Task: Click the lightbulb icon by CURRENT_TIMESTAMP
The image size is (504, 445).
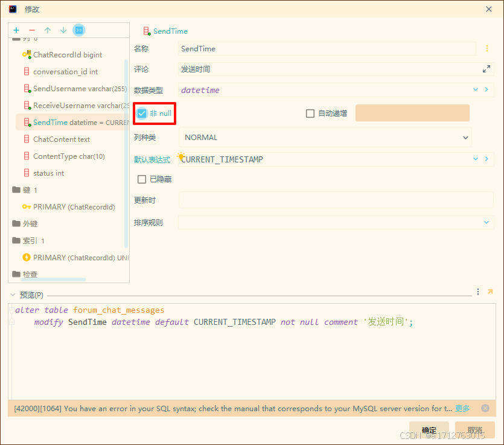Action: click(x=181, y=156)
